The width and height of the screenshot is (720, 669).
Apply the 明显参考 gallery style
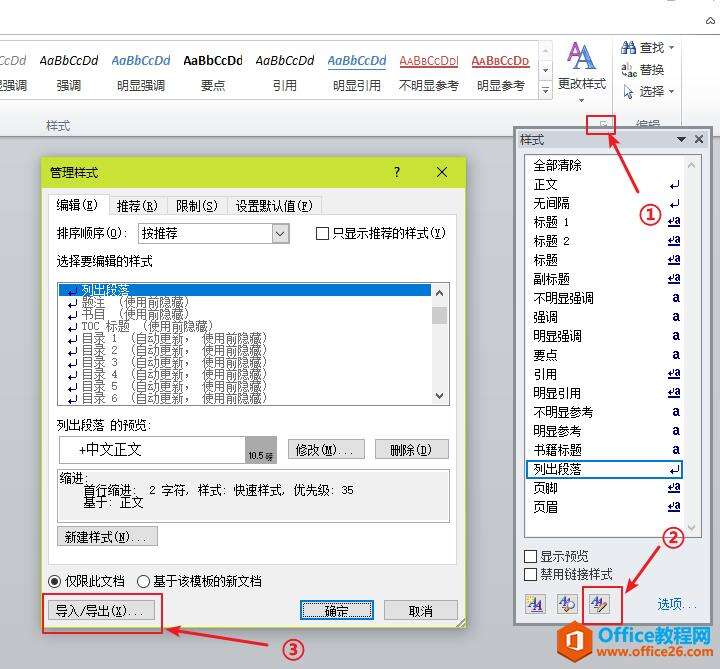tap(501, 73)
